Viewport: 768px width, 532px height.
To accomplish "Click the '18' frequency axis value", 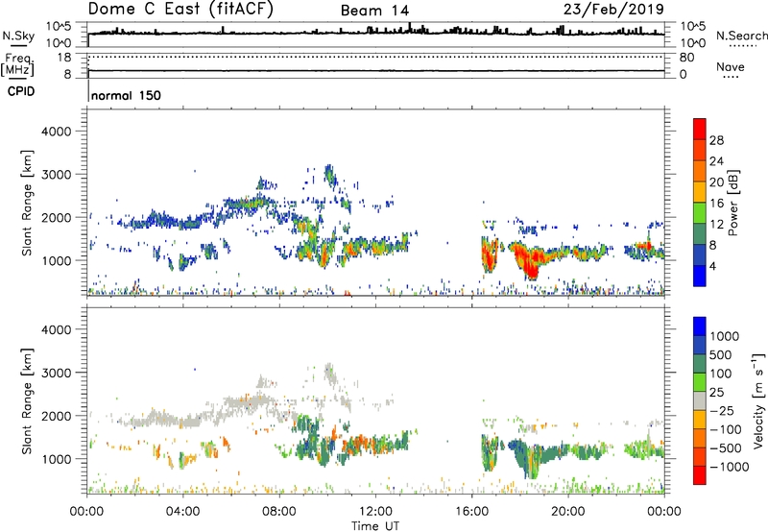I will pyautogui.click(x=64, y=58).
